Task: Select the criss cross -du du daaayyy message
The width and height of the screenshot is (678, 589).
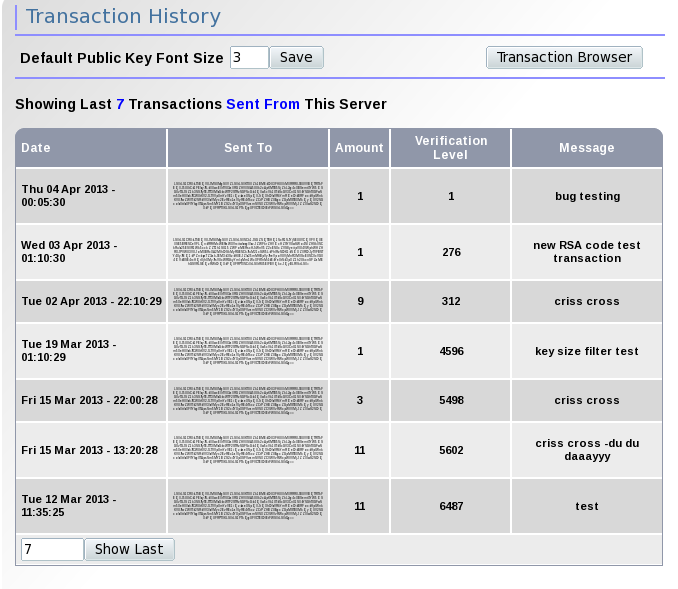Action: tap(587, 449)
